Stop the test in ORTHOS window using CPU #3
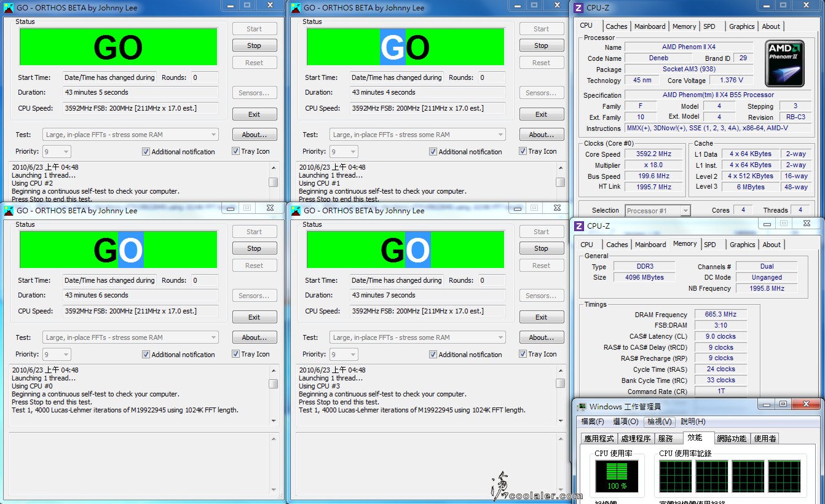Screen dimensions: 825x504 click(x=542, y=248)
